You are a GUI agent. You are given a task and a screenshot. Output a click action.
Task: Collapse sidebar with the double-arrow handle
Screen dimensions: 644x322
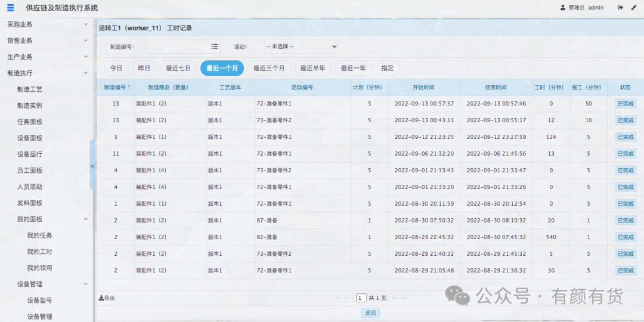click(92, 166)
